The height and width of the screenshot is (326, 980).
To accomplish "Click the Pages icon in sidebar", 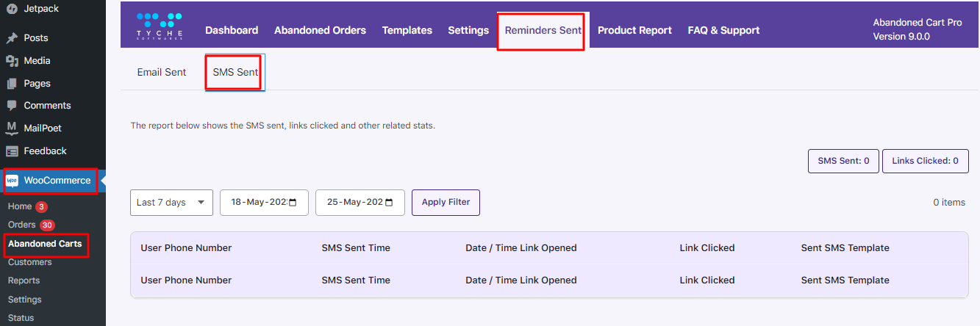I will [x=12, y=83].
